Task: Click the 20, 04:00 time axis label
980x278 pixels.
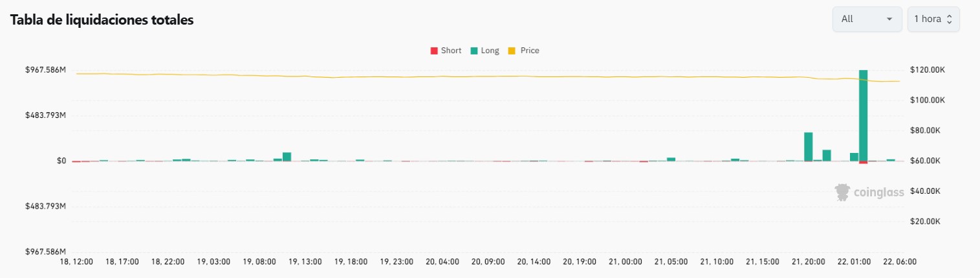Action: point(444,262)
